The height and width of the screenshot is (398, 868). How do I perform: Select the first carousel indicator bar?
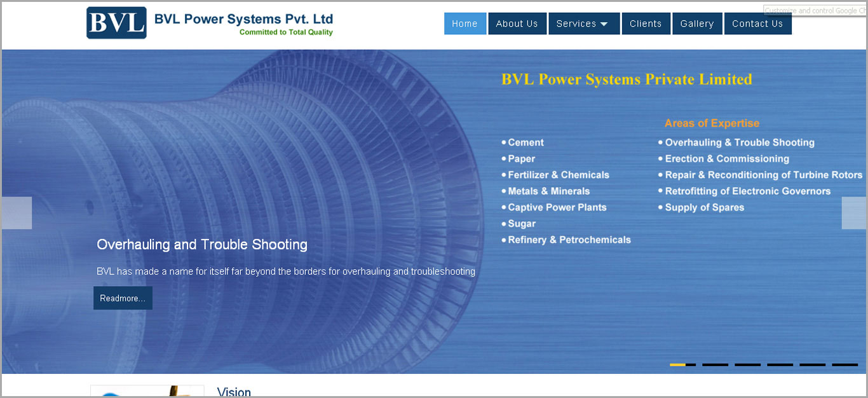682,365
